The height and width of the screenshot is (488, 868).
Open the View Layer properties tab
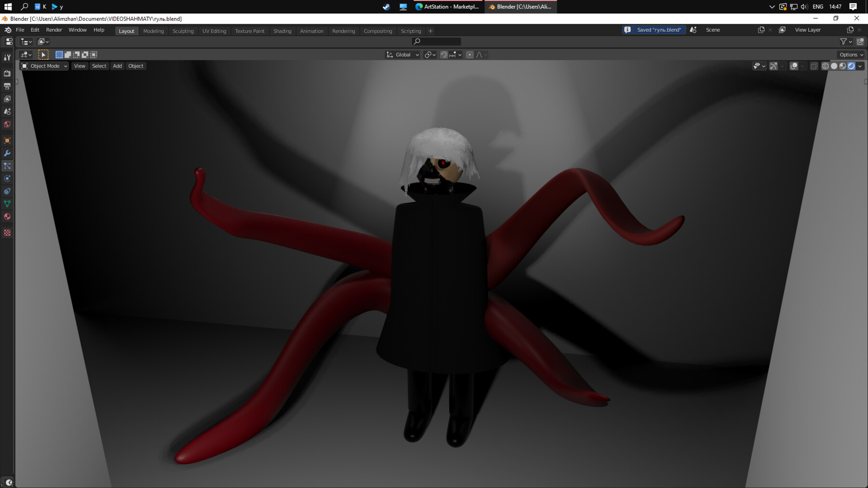(x=7, y=99)
